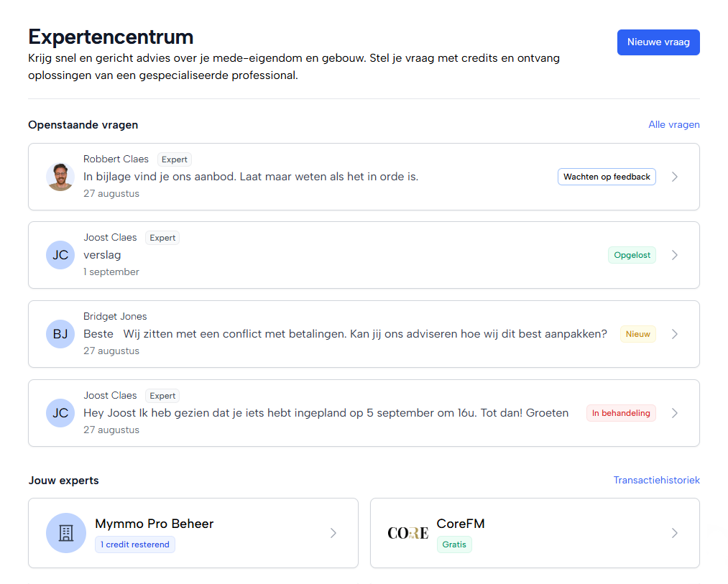Open Bridget Jones question using chevron arrow
The image size is (728, 584).
click(674, 334)
